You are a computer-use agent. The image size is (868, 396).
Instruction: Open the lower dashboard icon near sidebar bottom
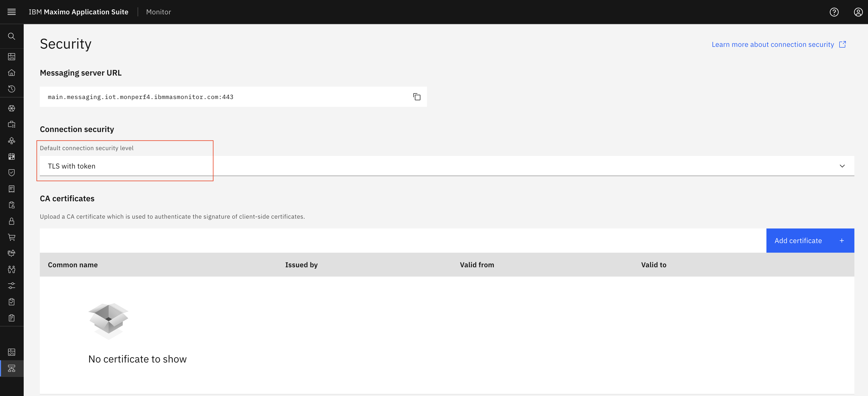pos(11,352)
